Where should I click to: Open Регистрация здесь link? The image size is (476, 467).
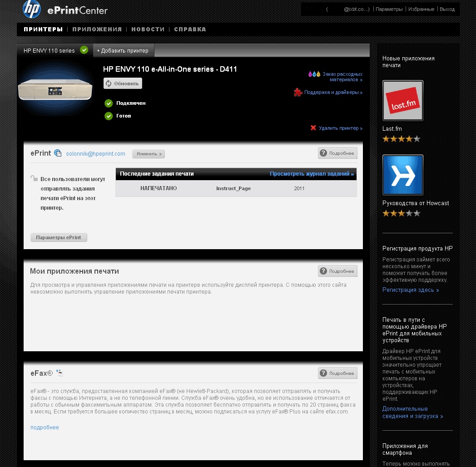click(411, 290)
